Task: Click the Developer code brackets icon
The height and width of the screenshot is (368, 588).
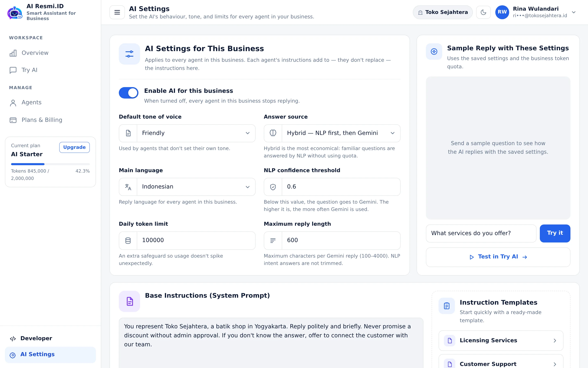Action: click(x=13, y=339)
